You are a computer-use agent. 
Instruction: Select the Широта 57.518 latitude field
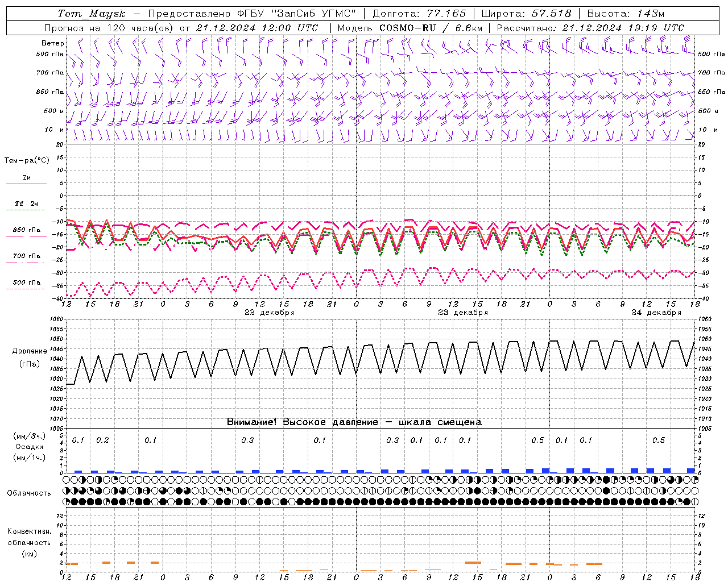[x=526, y=14]
